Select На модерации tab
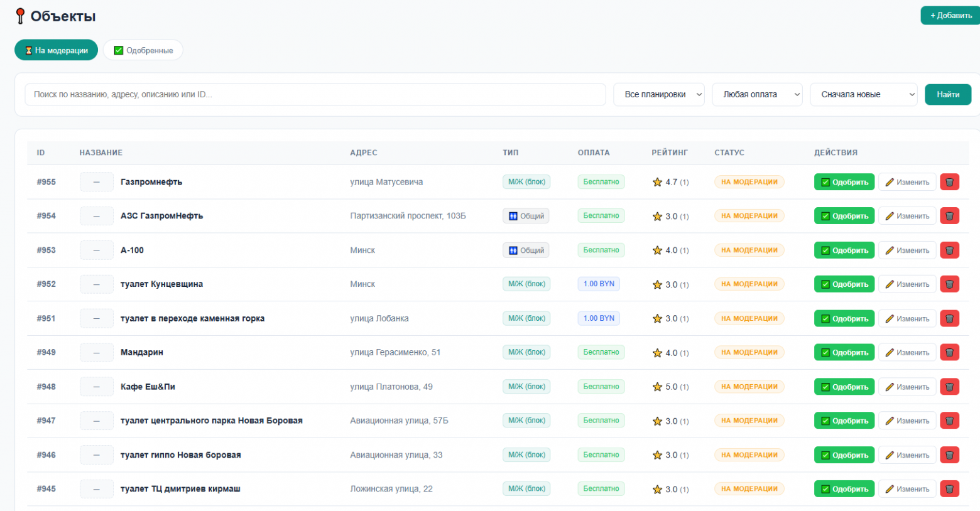This screenshot has width=980, height=511. (56, 50)
